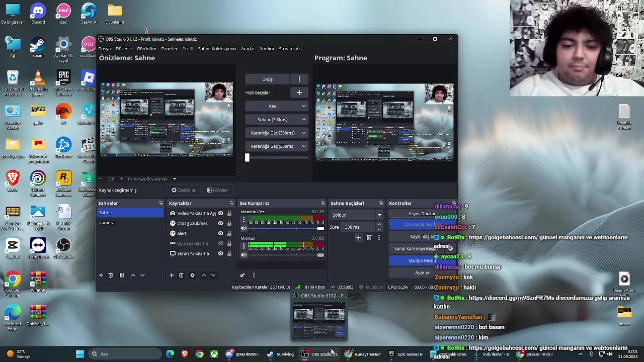Hide the chat gözükmesi source
Screen dimensions: 644x362
220,223
